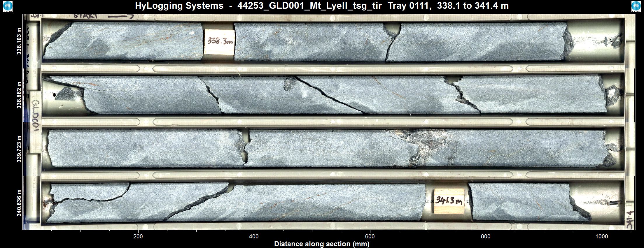
Task: Click the CSIRO logo in top-right corner
Action: (x=636, y=6)
